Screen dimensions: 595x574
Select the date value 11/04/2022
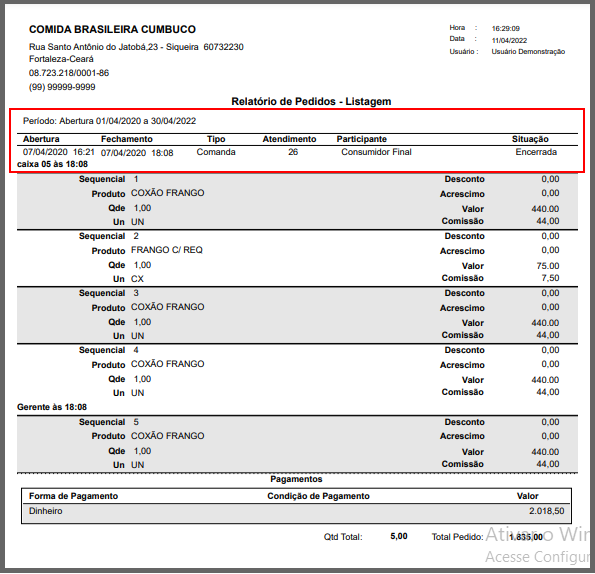[x=509, y=41]
